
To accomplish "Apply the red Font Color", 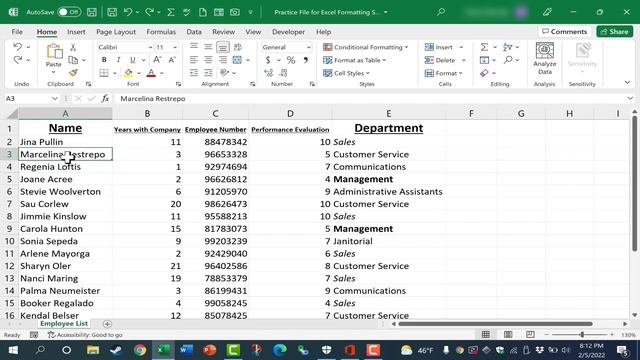I will [x=151, y=73].
